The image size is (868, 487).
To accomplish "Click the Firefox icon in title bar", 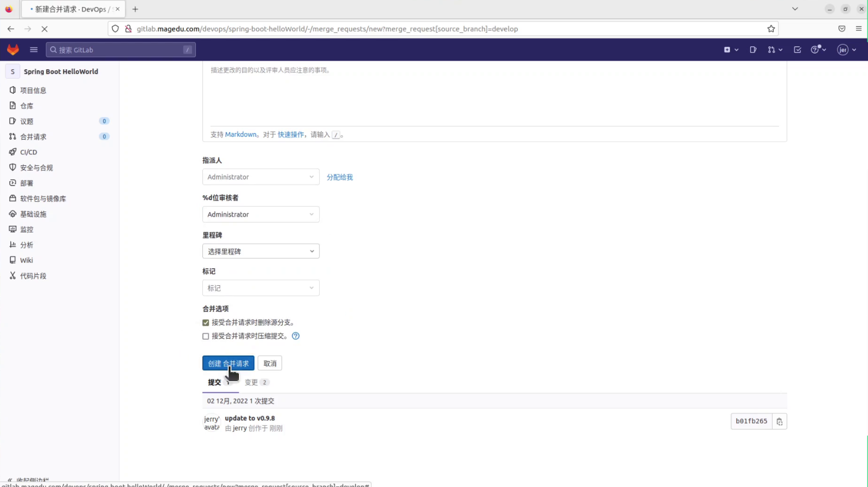I will 9,9.
